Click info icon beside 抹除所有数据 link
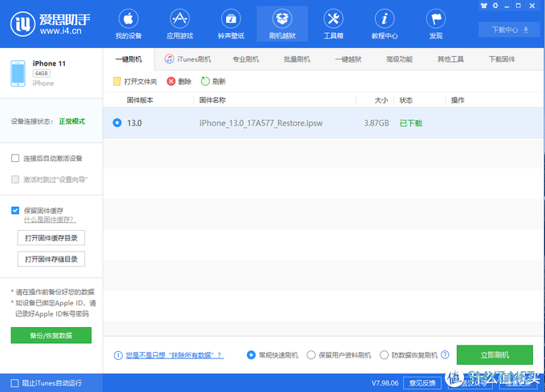Screen dimensions: 545x392 (x=118, y=355)
